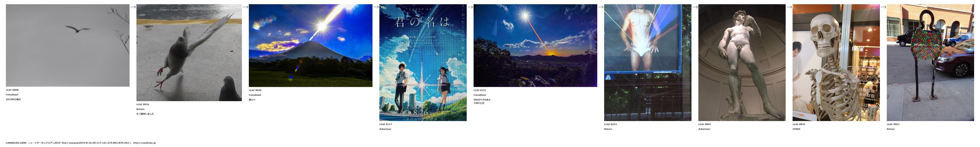The height and width of the screenshot is (147, 980).
Task: Open the flying bird grayscale photo
Action: point(68,45)
